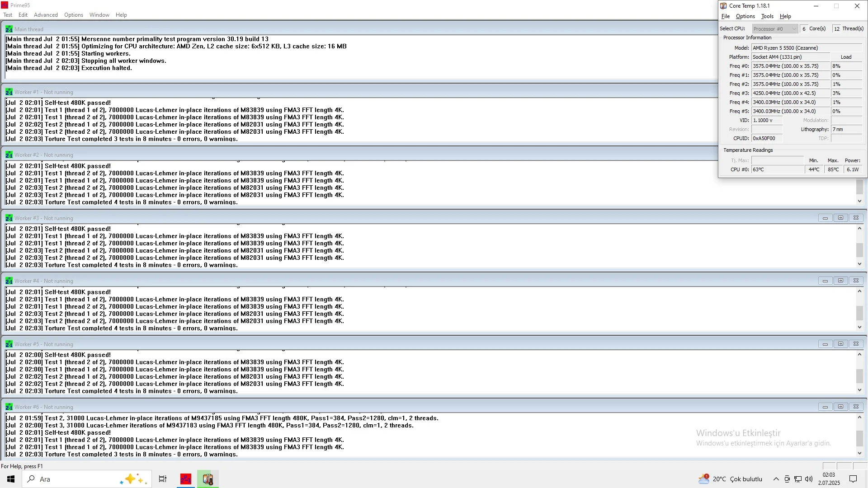868x488 pixels.
Task: Open the Options menu in Prime95
Action: click(x=74, y=15)
